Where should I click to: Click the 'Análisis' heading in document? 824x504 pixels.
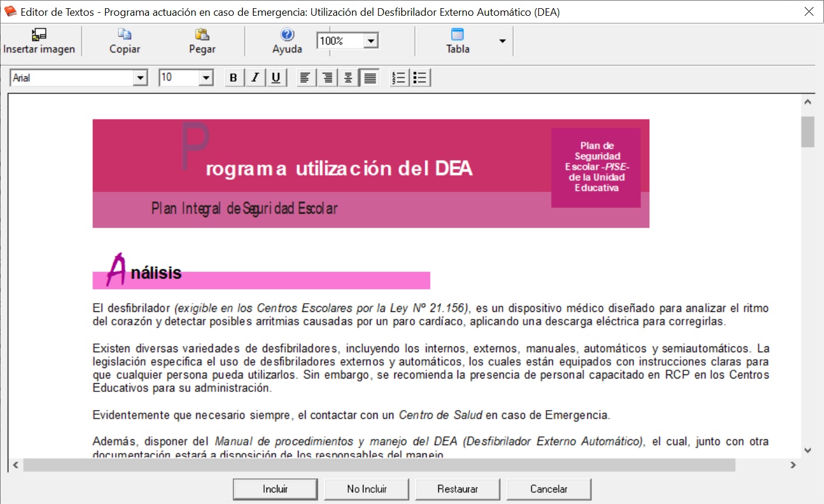tap(144, 271)
